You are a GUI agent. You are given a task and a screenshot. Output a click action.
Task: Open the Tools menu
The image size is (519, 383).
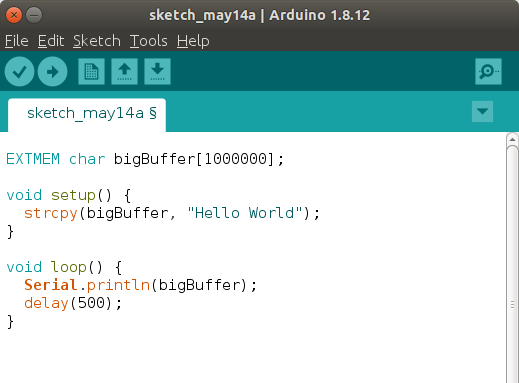coord(148,41)
